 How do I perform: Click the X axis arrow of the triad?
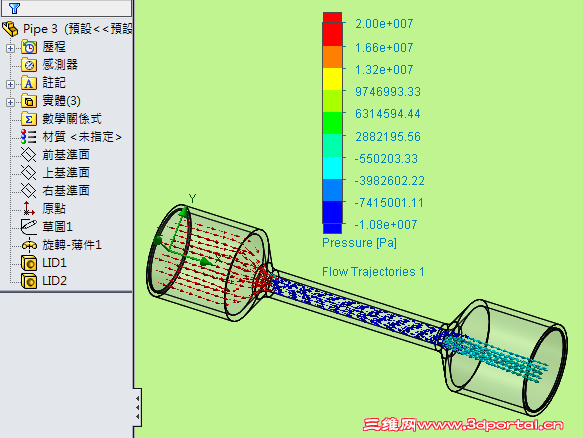(x=205, y=262)
